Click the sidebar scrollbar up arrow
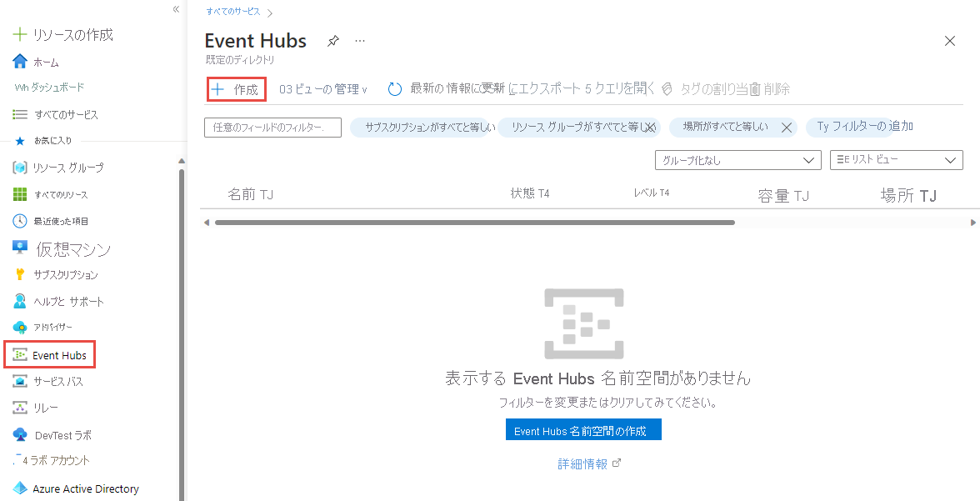The width and height of the screenshot is (980, 501). pos(182,161)
